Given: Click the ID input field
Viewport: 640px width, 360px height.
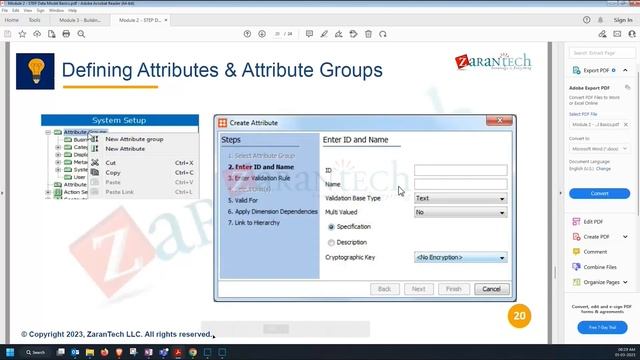Looking at the screenshot, I should click(461, 170).
